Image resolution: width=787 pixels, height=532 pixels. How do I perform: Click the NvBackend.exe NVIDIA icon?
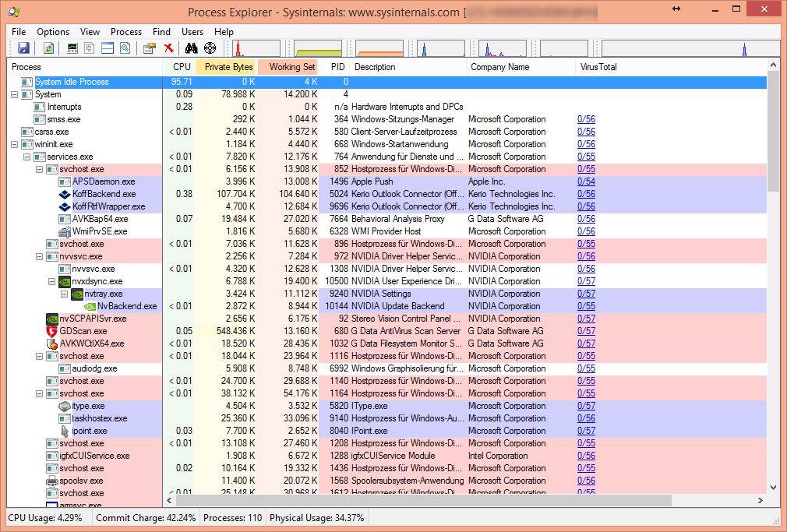pos(90,306)
